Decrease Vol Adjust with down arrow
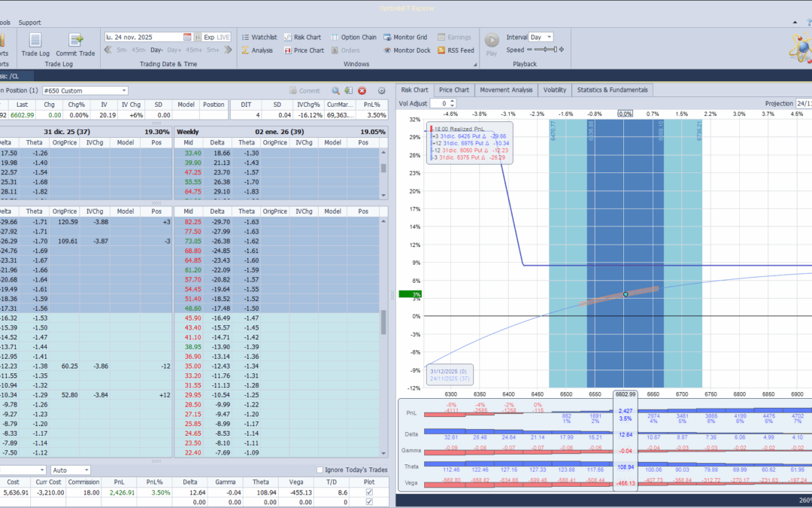This screenshot has width=812, height=508. [x=452, y=106]
